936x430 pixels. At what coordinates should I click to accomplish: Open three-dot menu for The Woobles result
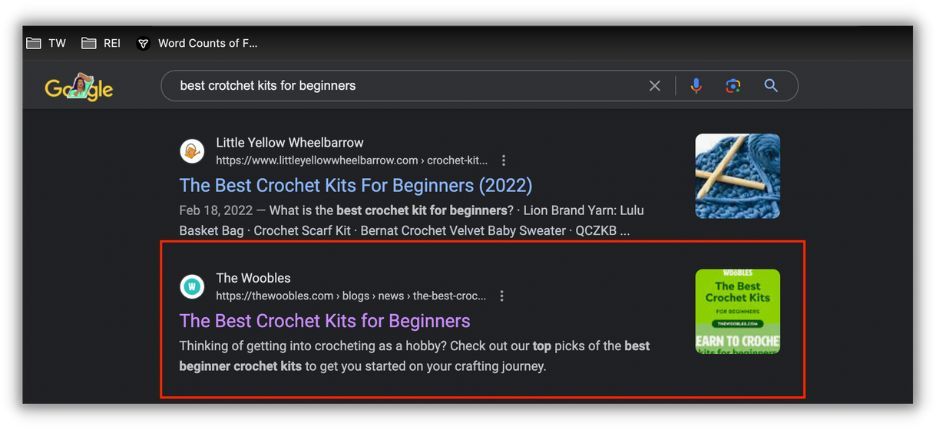[501, 296]
